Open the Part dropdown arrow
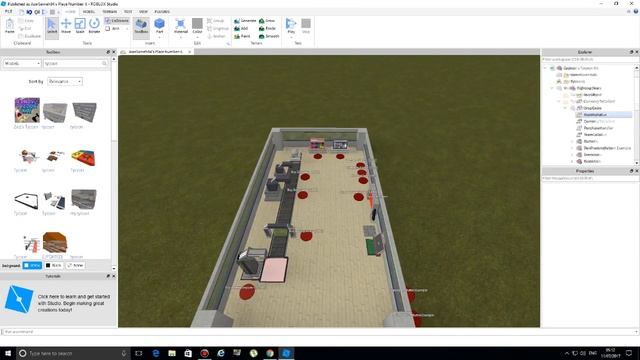The width and height of the screenshot is (640, 360). pyautogui.click(x=160, y=37)
